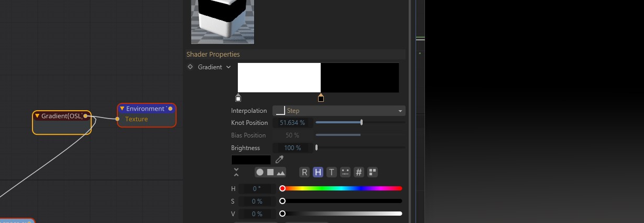Click the gradient color bar

[x=319, y=78]
